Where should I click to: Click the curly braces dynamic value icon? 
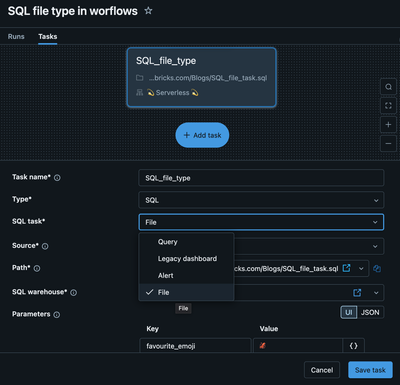[x=353, y=346]
